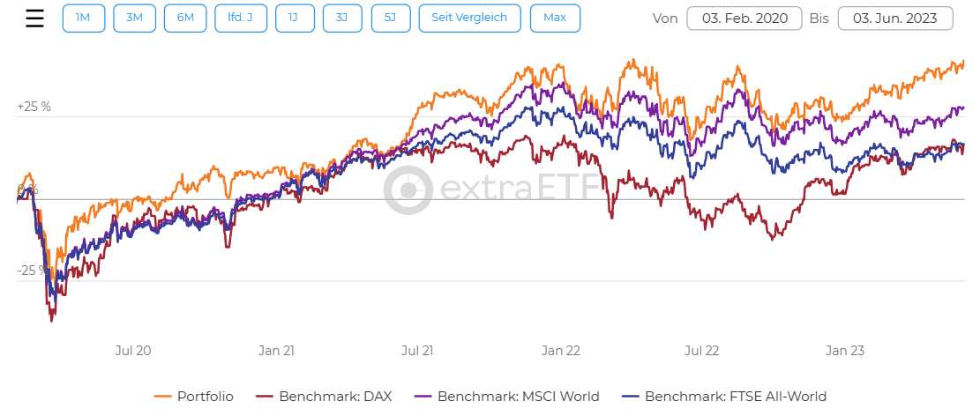980x416 pixels.
Task: Edit the Bis end date field
Action: point(894,19)
